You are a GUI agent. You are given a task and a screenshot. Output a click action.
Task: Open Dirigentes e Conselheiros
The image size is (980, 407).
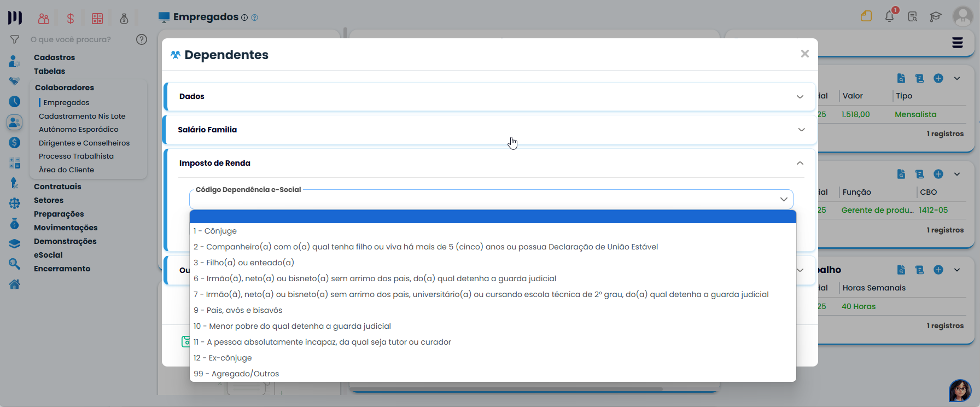[84, 143]
